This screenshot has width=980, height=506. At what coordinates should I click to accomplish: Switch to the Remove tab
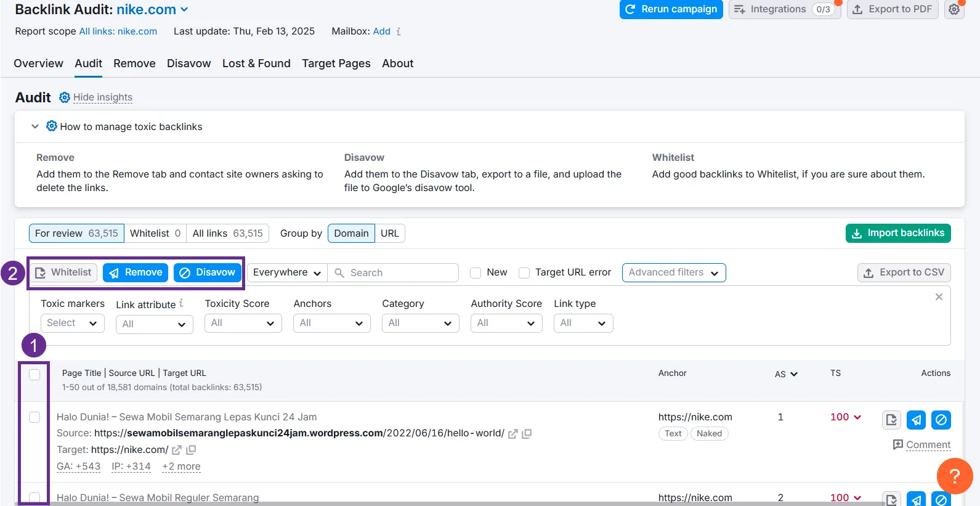pos(134,63)
